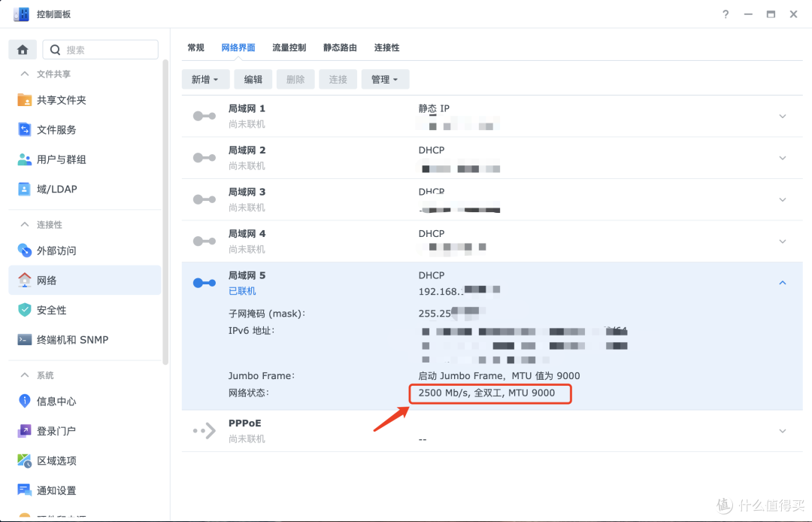Image resolution: width=812 pixels, height=522 pixels.
Task: Select the 局域网 1 row label
Action: (x=247, y=108)
